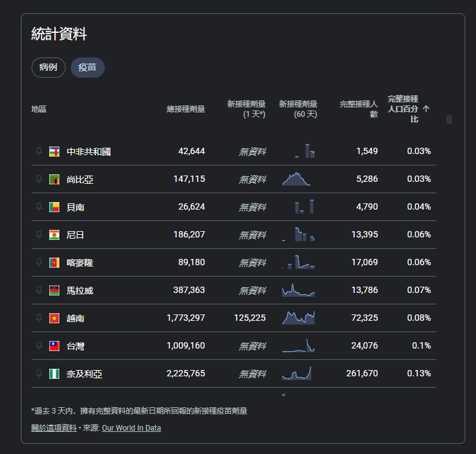476x454 pixels.
Task: Pin the 貝南 row
Action: coord(39,207)
